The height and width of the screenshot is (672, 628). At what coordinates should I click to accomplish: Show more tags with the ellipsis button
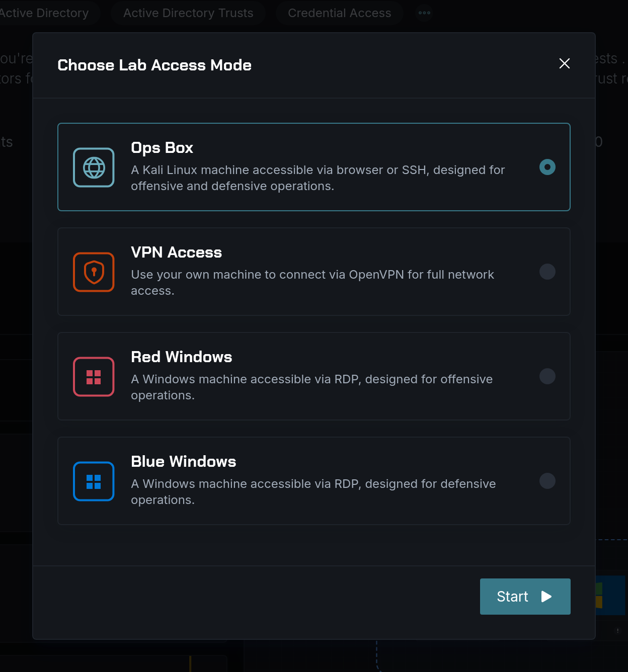425,13
